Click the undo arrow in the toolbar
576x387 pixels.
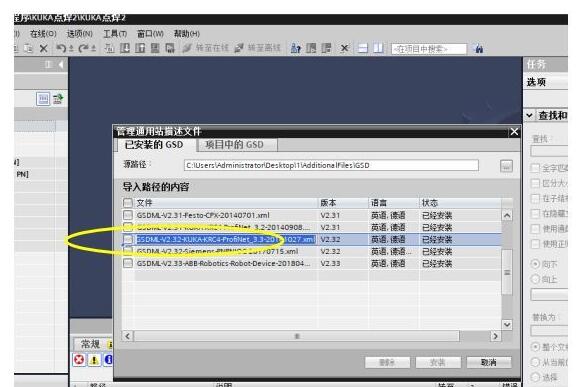coord(61,48)
